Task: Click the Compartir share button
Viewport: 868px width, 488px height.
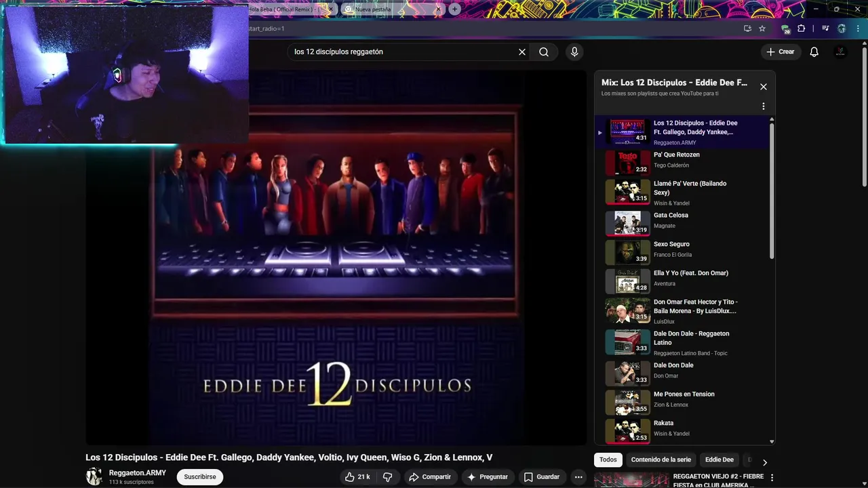Action: 430,476
